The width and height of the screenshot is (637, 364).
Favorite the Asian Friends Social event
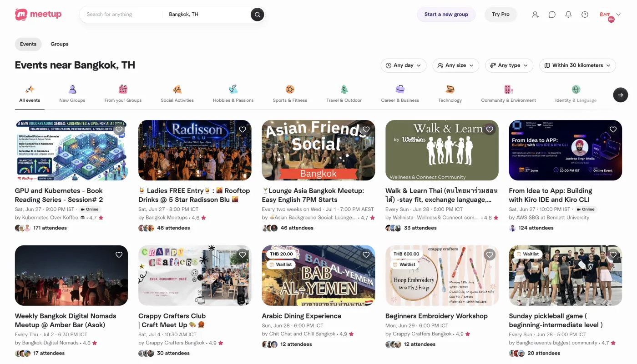pyautogui.click(x=366, y=130)
